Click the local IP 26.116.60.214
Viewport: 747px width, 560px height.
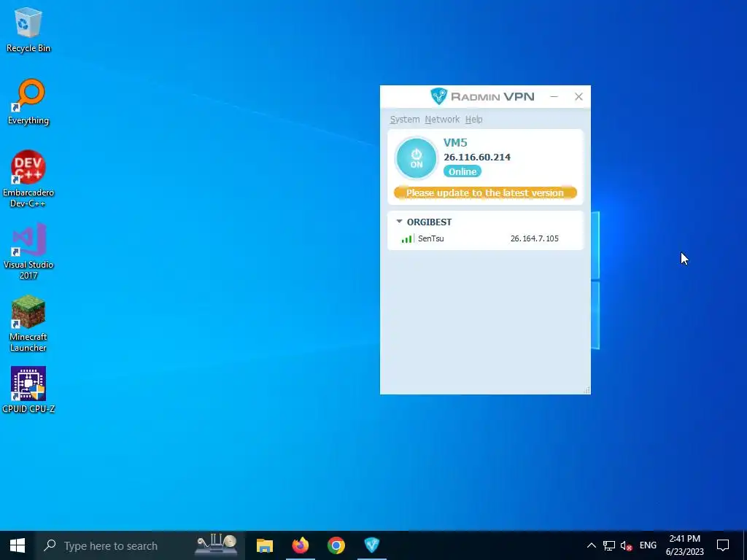[x=477, y=157]
